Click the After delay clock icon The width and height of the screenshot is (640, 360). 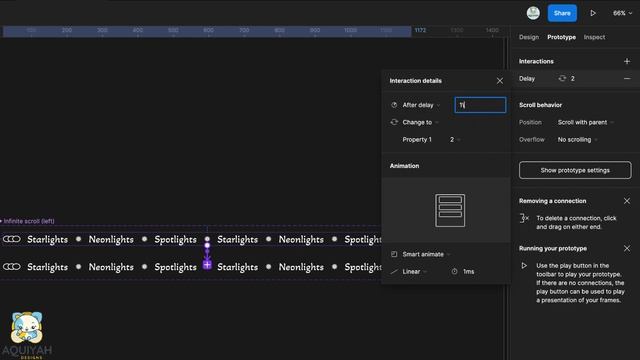[394, 105]
